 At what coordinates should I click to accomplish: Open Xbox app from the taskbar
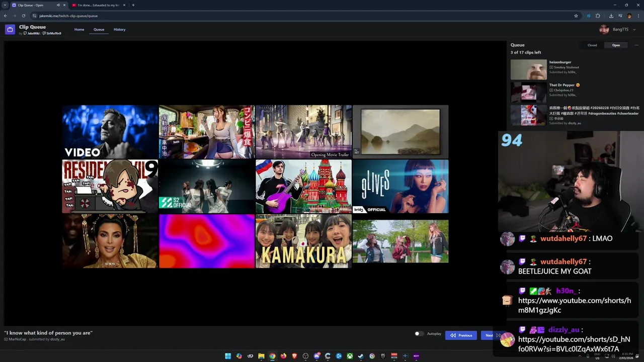(350, 356)
